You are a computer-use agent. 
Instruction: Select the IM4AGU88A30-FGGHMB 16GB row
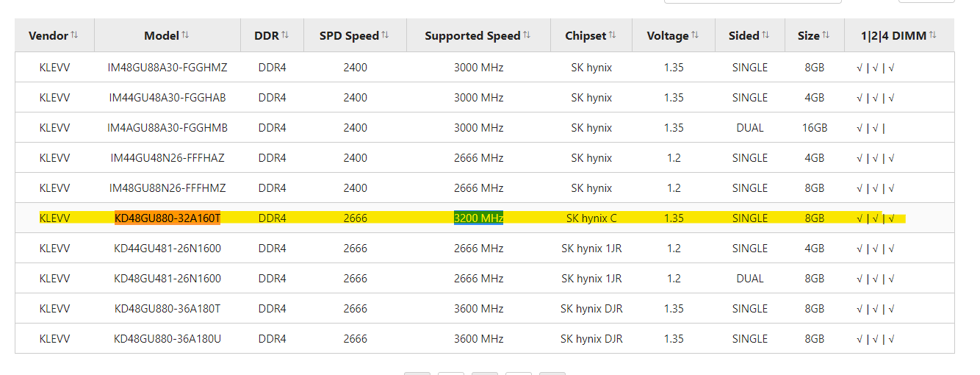[485, 128]
